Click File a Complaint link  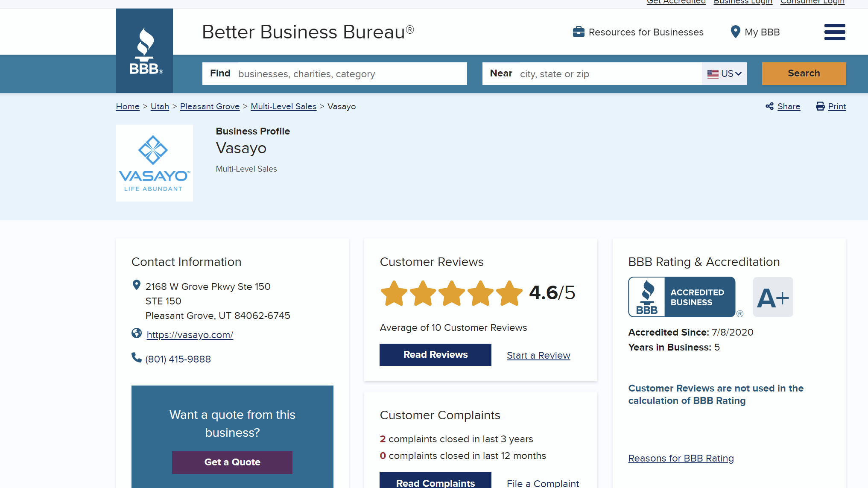[543, 483]
